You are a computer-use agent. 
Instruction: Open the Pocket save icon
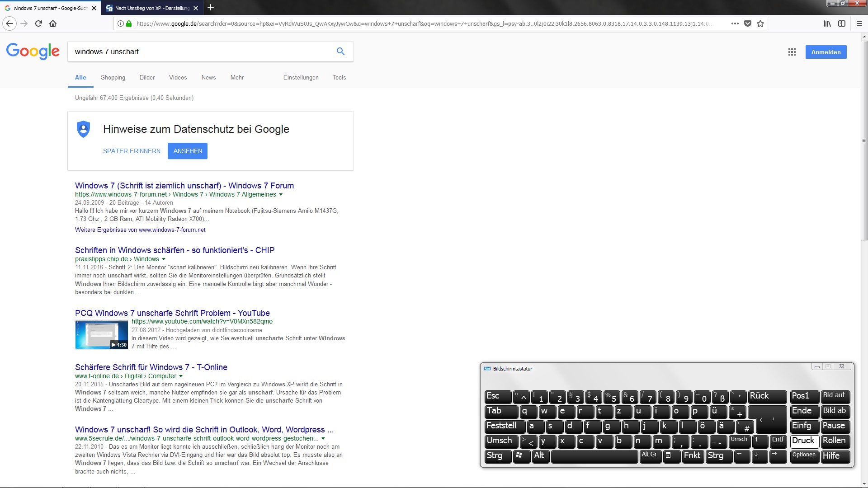coord(748,23)
